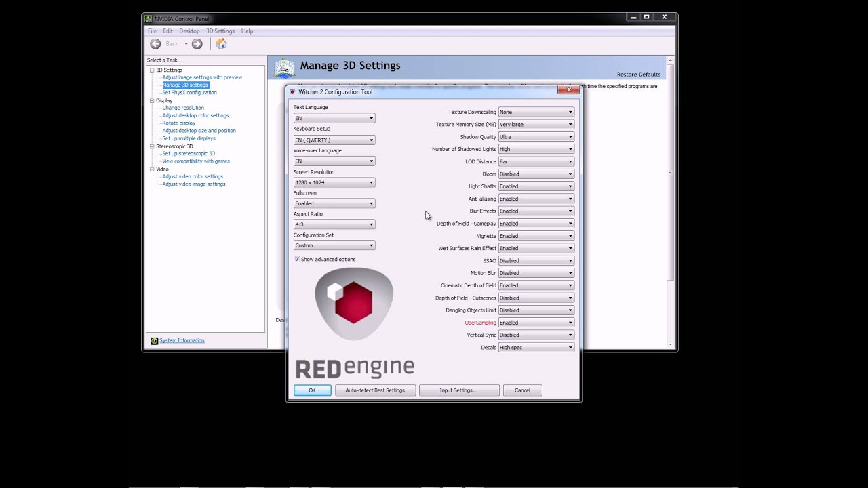Open the Screen Resolution dropdown
Image resolution: width=868 pixels, height=488 pixels.
(x=334, y=182)
